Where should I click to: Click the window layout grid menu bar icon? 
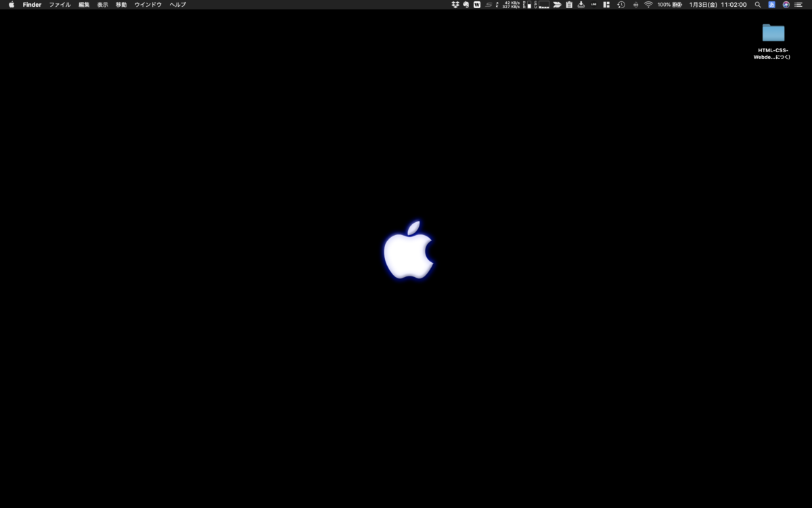(x=607, y=5)
